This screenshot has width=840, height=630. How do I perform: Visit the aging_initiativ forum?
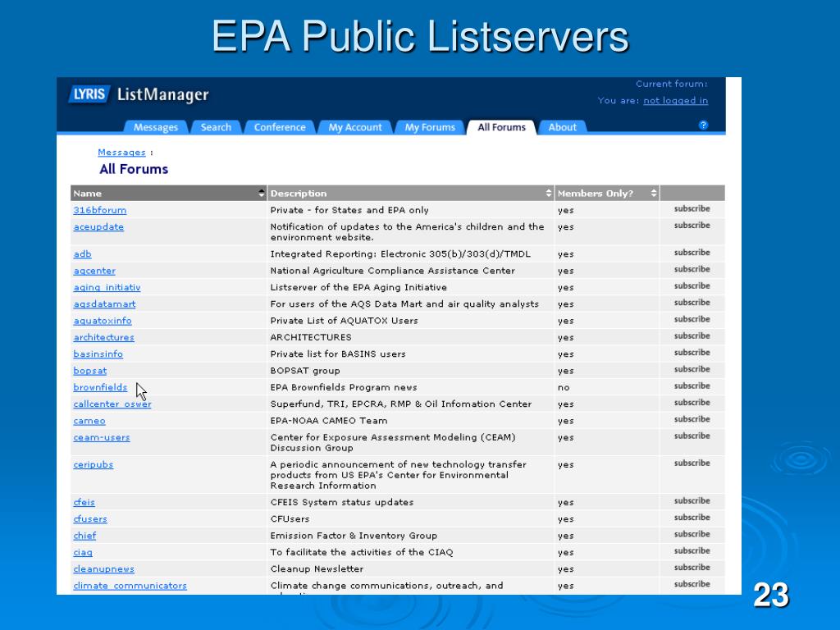(x=107, y=288)
